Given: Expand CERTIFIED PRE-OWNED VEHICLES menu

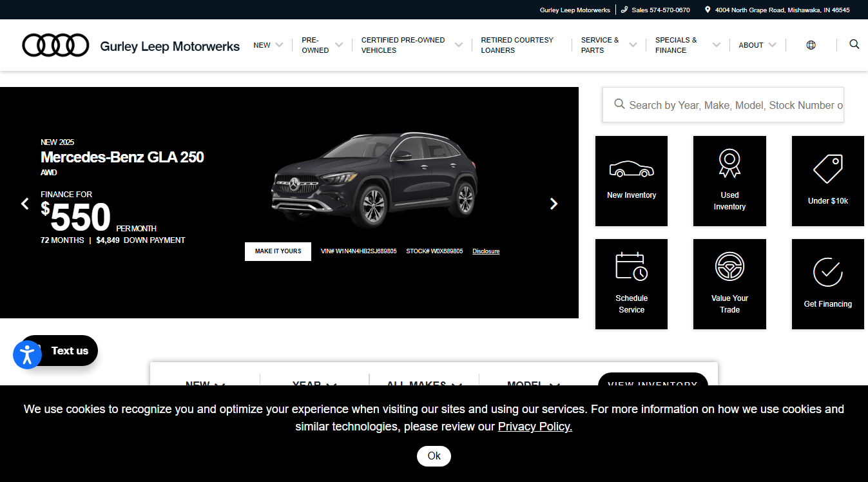Looking at the screenshot, I should pos(412,45).
